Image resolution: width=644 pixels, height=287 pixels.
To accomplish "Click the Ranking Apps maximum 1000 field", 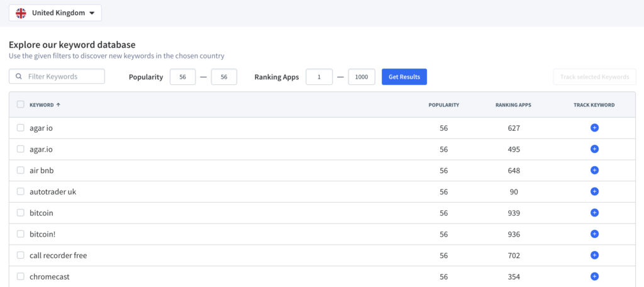I will [x=362, y=77].
